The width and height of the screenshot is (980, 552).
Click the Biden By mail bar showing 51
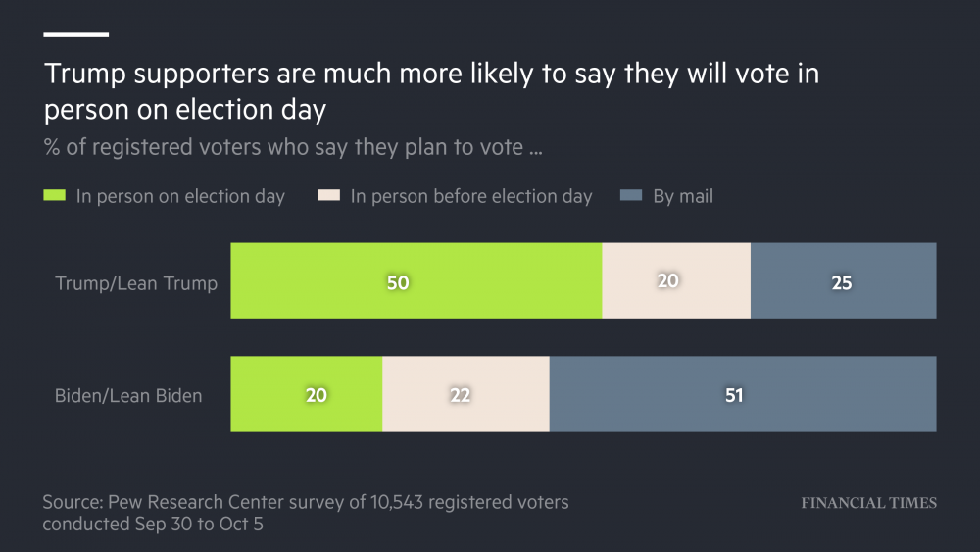(x=742, y=395)
